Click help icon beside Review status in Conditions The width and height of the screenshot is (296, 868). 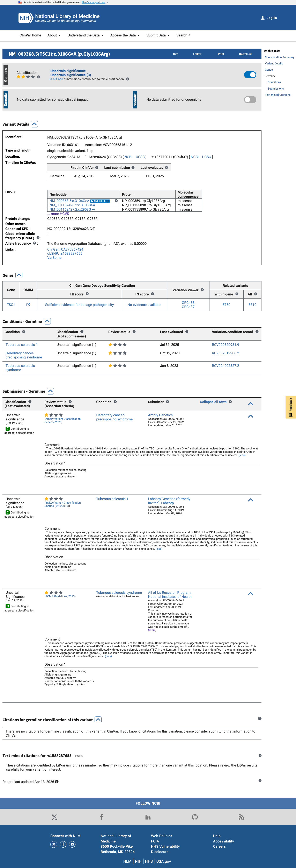[x=134, y=331]
